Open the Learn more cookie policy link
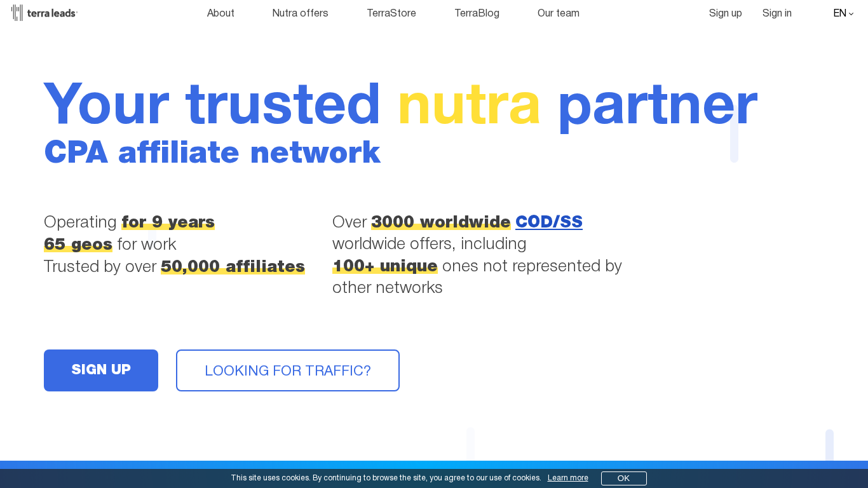 (567, 478)
